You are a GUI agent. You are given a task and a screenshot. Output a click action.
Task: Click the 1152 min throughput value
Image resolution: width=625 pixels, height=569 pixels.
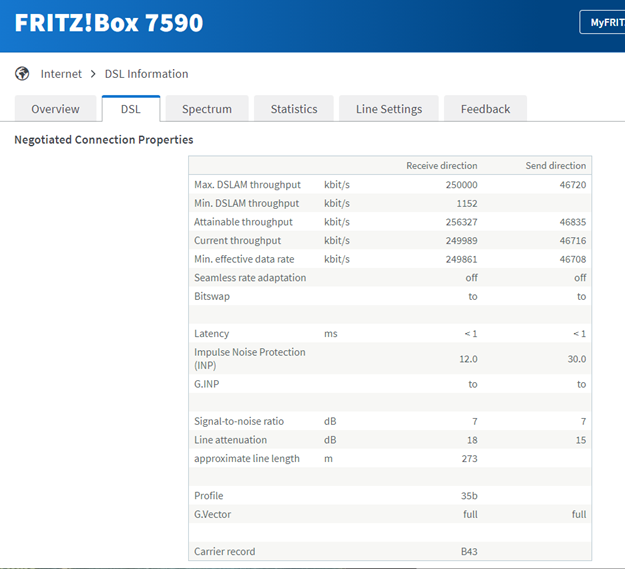pos(467,203)
